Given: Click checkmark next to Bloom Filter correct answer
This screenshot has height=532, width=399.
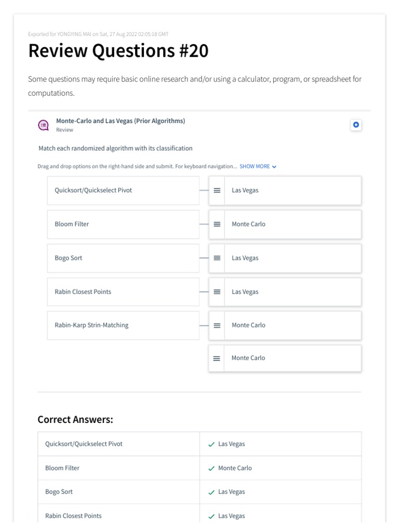Looking at the screenshot, I should [x=211, y=468].
